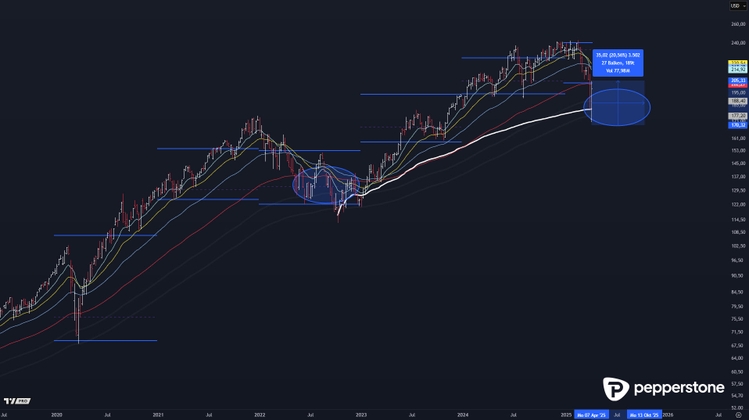The image size is (749, 420).
Task: Click the gray 177,20 price label
Action: pyautogui.click(x=738, y=116)
